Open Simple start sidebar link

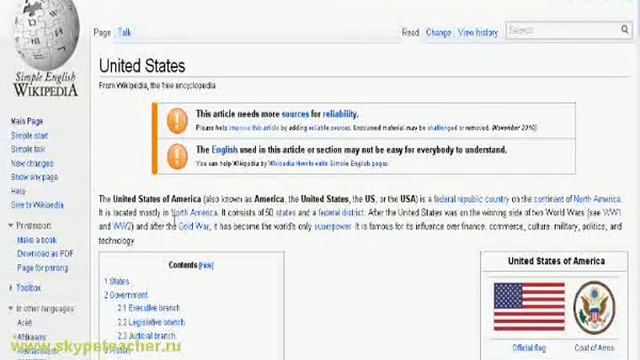(x=29, y=136)
